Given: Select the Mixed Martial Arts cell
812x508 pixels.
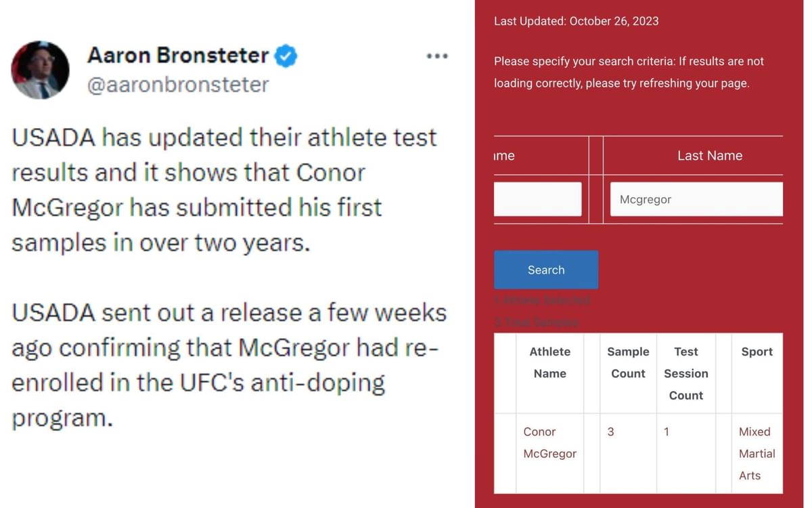Looking at the screenshot, I should [757, 453].
